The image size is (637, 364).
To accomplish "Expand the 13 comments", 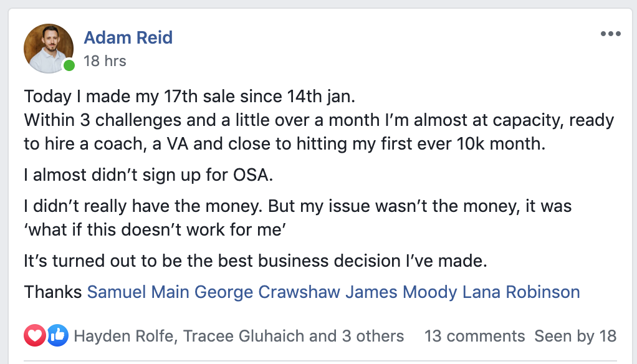I will (474, 337).
